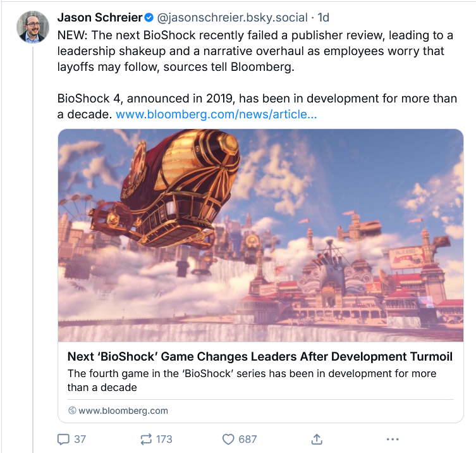476x453 pixels.
Task: Click the www.bloomberg.com card domain
Action: (123, 411)
